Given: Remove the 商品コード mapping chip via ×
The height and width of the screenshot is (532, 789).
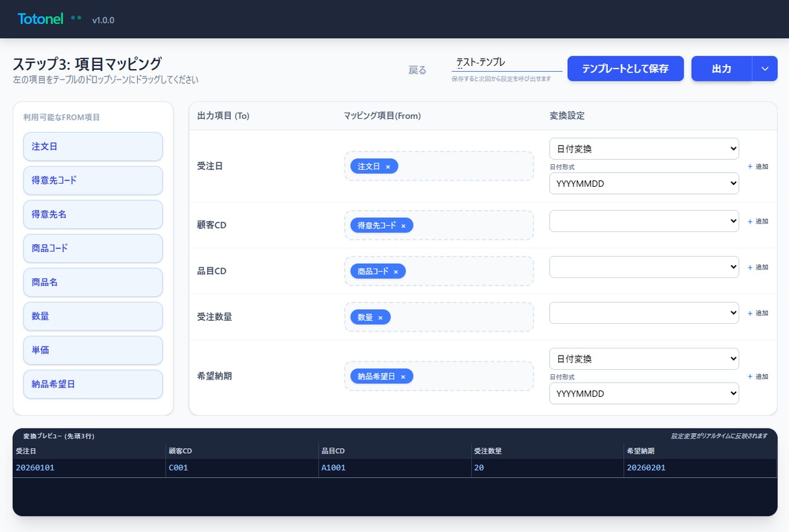Looking at the screenshot, I should [x=396, y=271].
